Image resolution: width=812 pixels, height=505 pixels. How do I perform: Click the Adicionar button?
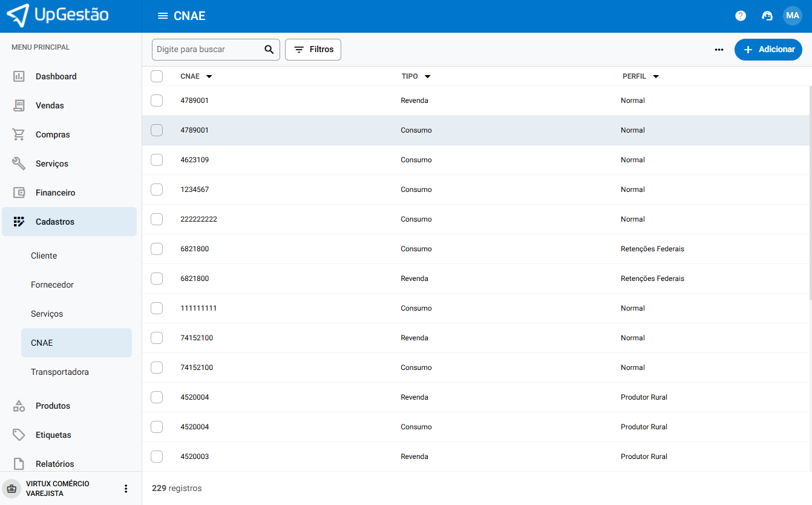point(768,50)
